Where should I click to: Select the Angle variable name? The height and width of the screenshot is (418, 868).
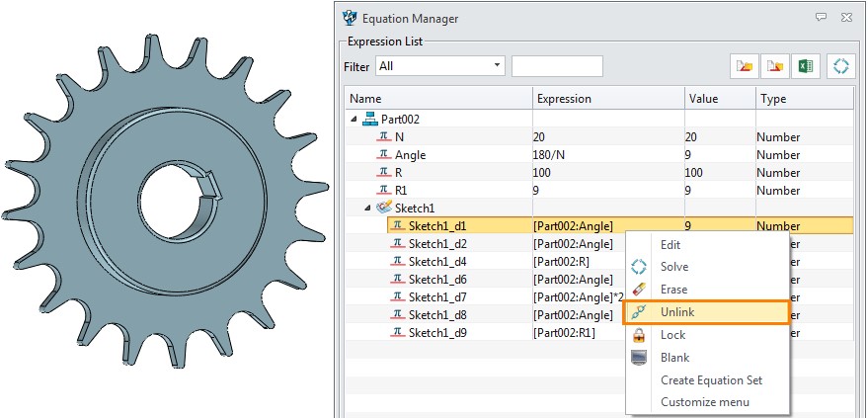coord(410,155)
